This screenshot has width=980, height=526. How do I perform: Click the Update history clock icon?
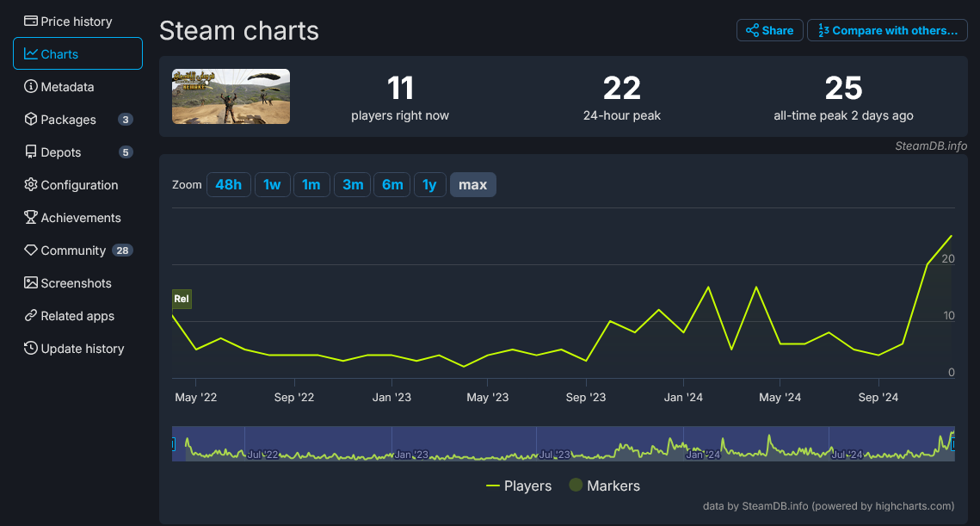31,348
